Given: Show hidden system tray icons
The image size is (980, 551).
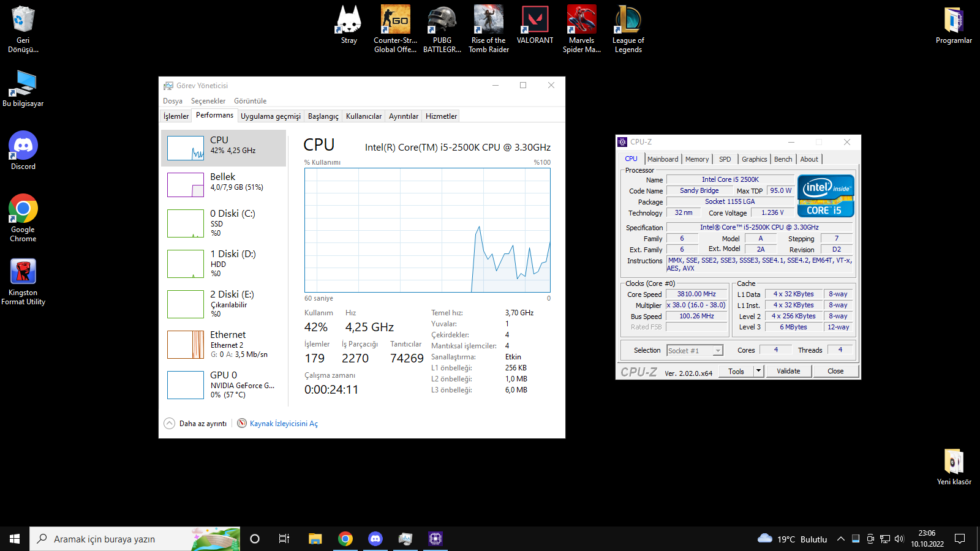Looking at the screenshot, I should pos(841,539).
